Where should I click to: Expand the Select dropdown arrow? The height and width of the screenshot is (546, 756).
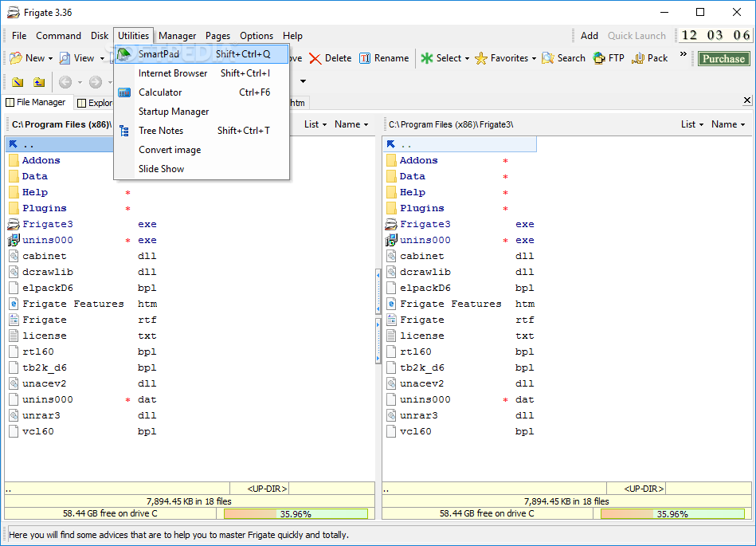(467, 59)
